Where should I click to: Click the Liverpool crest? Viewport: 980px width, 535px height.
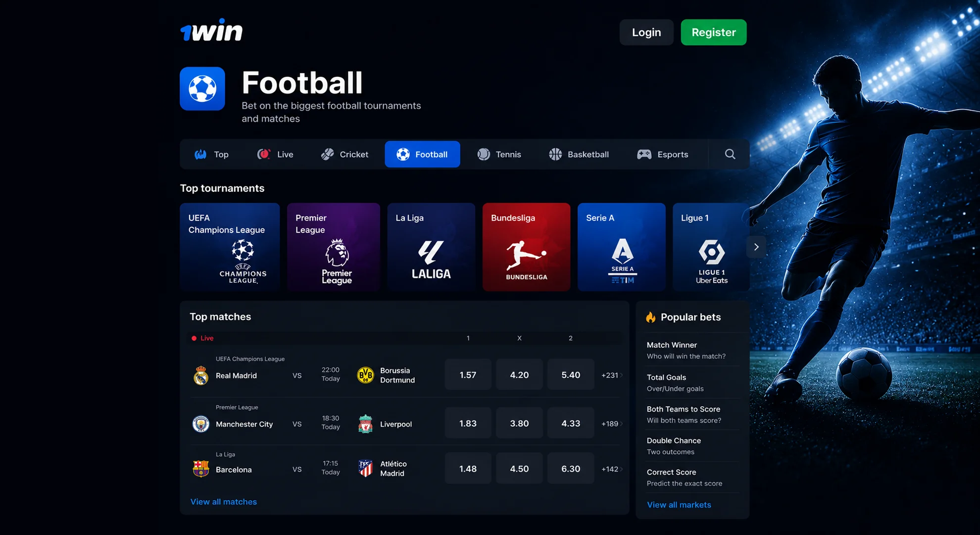[x=365, y=424]
